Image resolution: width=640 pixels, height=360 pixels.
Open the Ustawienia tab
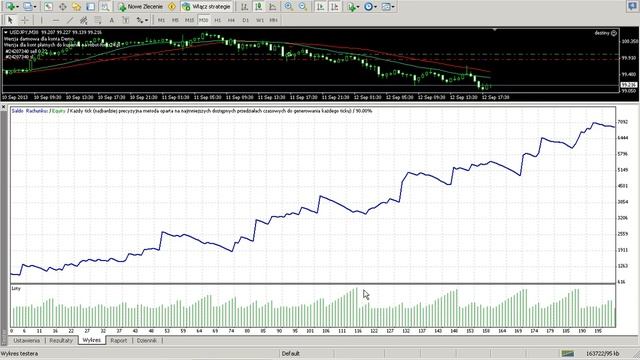click(x=27, y=340)
